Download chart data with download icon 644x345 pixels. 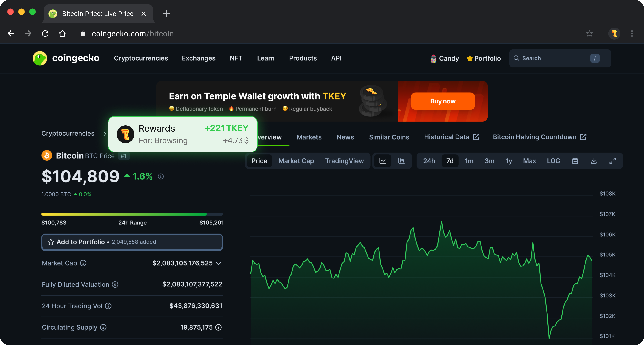[x=594, y=161]
